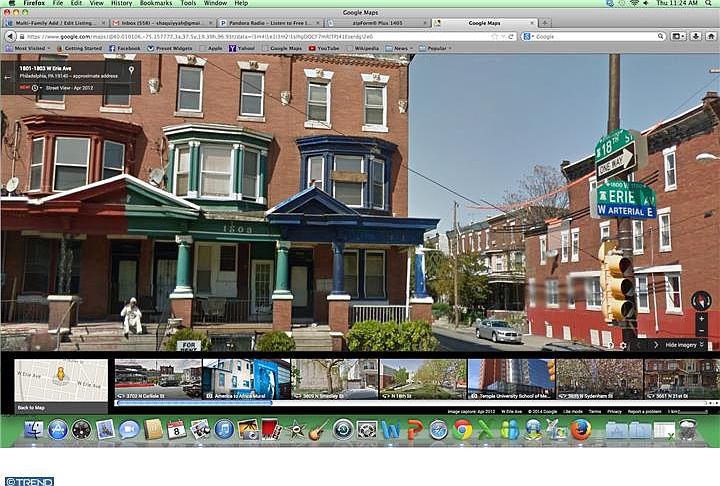Click Hide imagery button
Viewport: 720px width, 486px height.
pyautogui.click(x=684, y=345)
